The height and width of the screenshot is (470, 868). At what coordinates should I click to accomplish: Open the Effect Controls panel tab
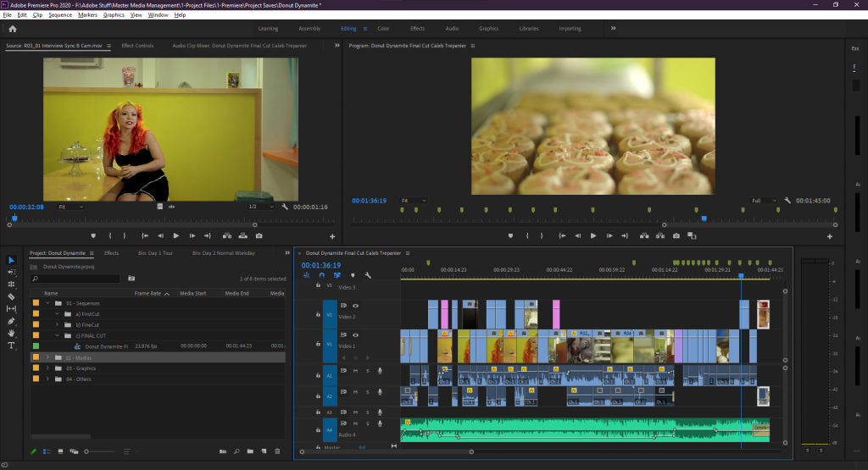137,46
